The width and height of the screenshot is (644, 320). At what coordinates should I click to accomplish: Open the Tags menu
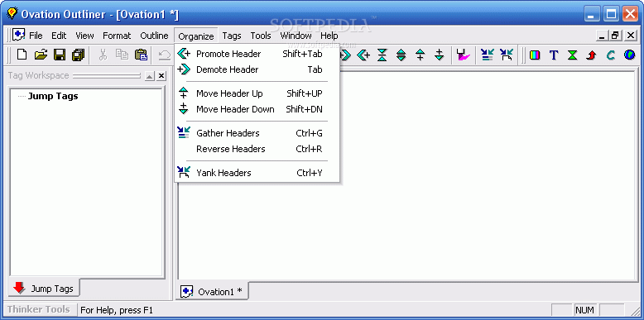[x=232, y=36]
